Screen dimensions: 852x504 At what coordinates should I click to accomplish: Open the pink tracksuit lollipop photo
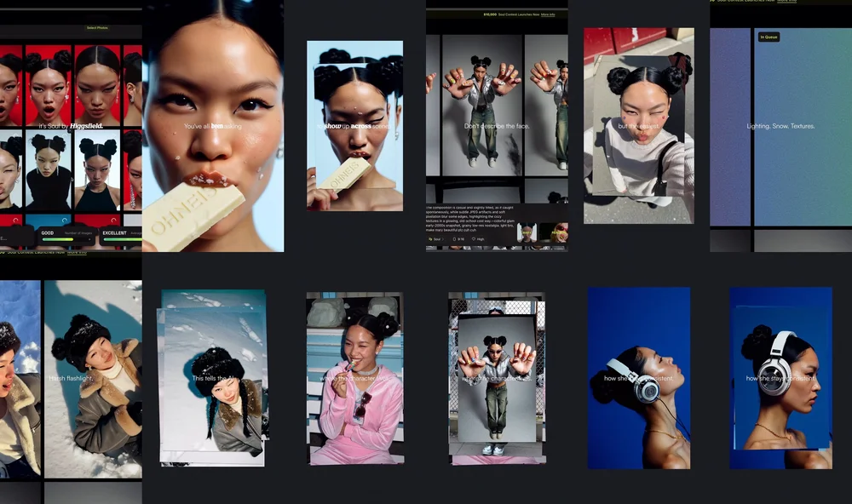354,379
